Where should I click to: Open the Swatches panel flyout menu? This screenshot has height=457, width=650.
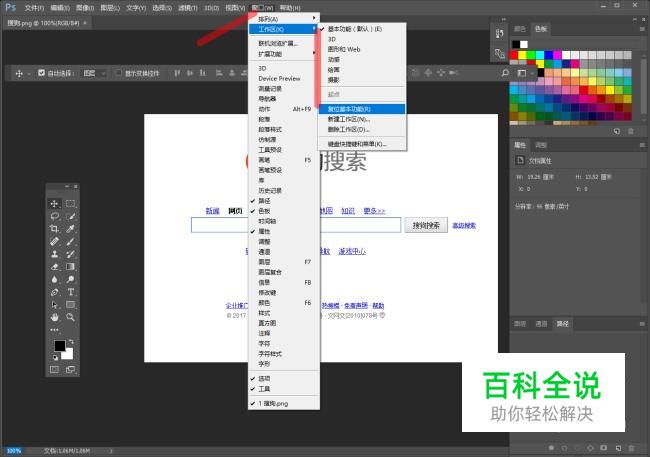pos(642,29)
